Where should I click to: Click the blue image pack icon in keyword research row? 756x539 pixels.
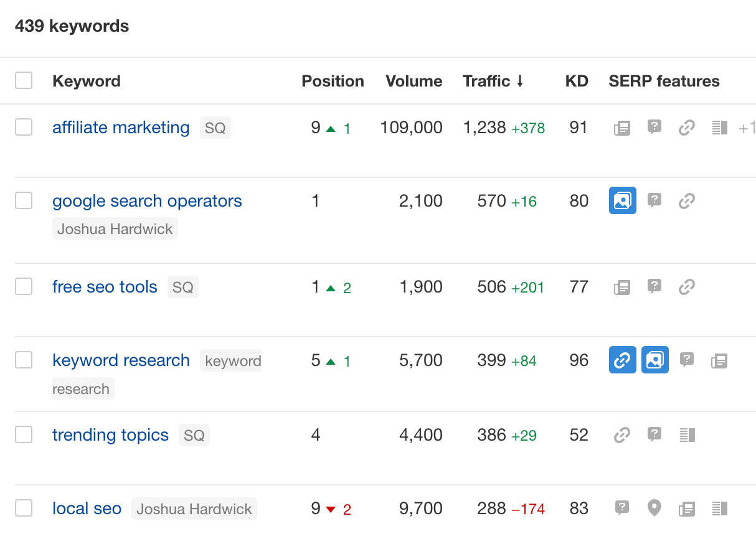click(x=655, y=360)
